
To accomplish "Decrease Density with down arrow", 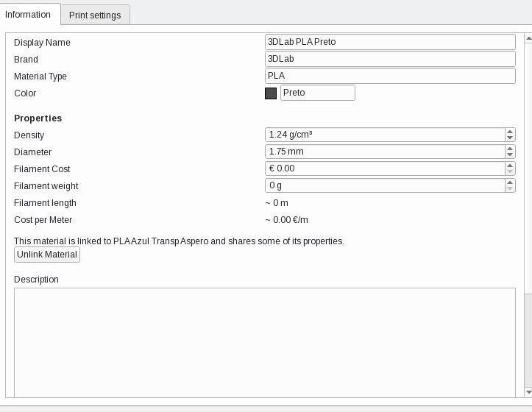I will click(x=510, y=138).
